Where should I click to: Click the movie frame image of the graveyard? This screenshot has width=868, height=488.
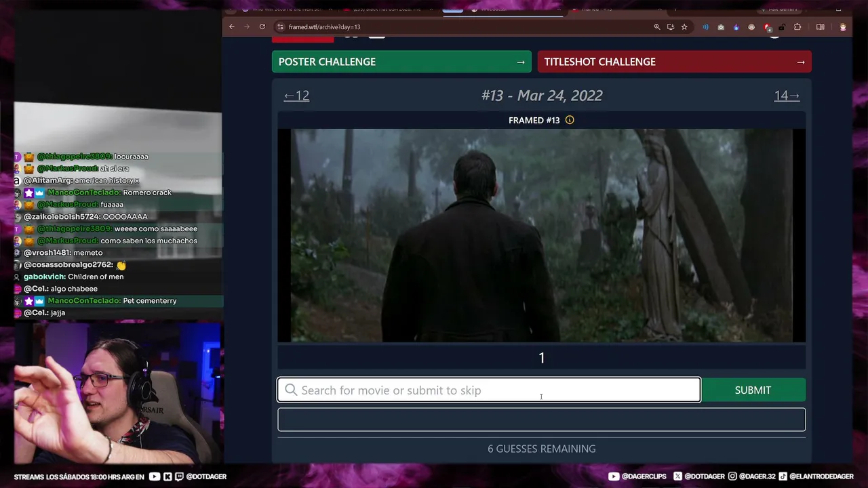pyautogui.click(x=542, y=235)
